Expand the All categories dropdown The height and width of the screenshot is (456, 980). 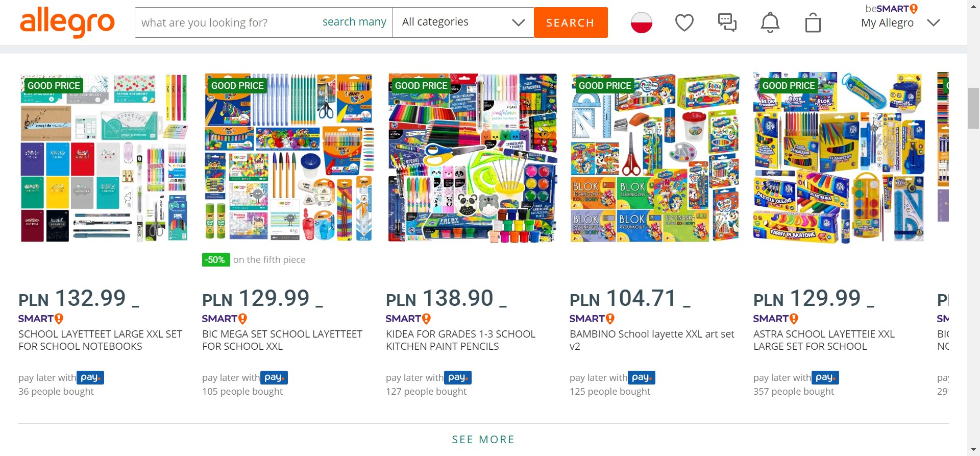pos(463,22)
